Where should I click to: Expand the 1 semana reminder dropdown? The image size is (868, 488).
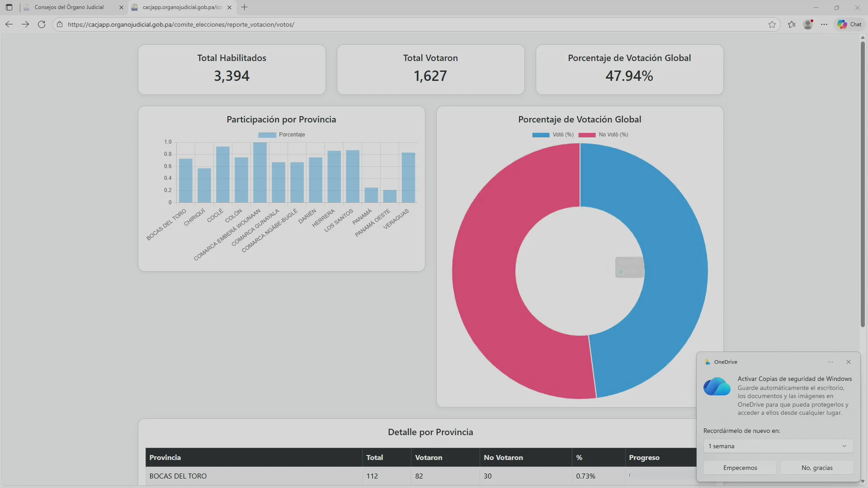pos(778,446)
